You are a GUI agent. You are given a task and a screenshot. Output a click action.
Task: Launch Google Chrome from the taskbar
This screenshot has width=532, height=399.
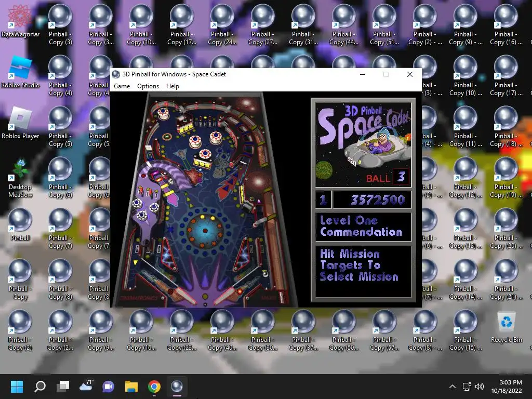[x=154, y=387]
